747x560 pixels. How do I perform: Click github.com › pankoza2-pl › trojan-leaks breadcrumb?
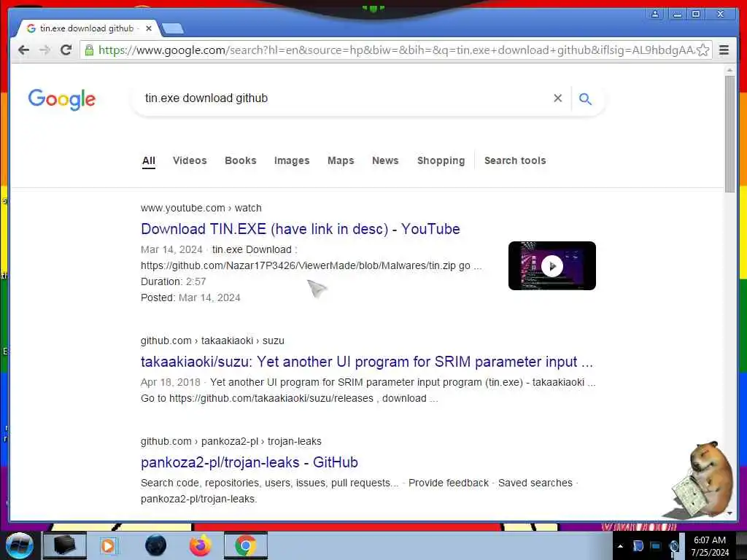[x=231, y=441]
